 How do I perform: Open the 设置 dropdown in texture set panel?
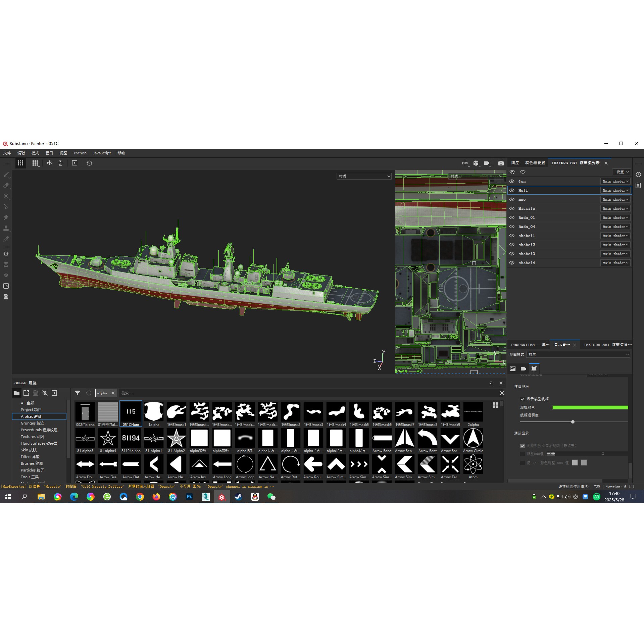coord(621,171)
